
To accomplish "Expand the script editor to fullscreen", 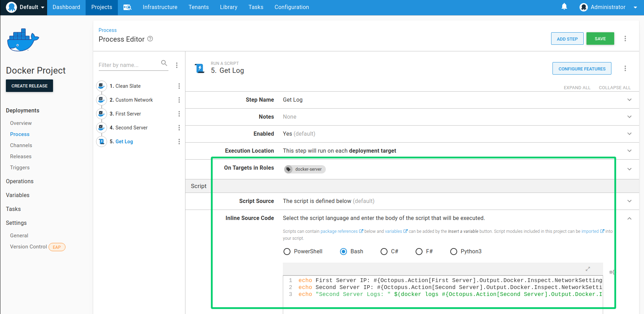I will 588,269.
